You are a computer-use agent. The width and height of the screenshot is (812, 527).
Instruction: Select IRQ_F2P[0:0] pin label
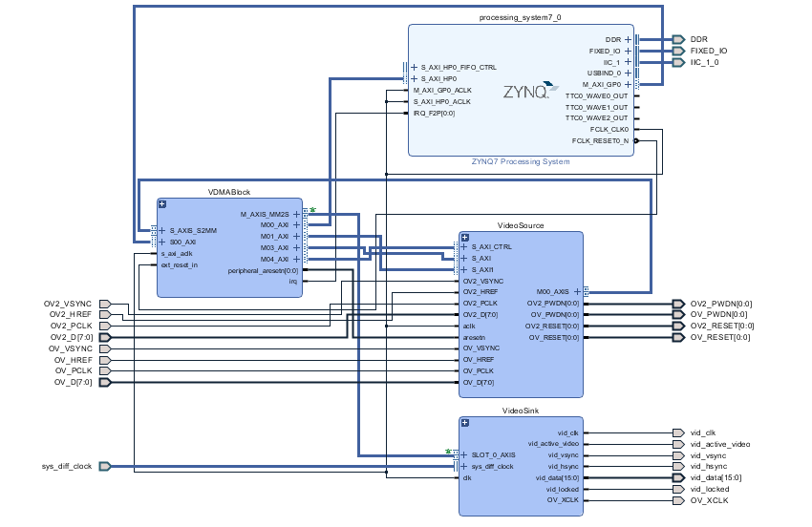(434, 113)
